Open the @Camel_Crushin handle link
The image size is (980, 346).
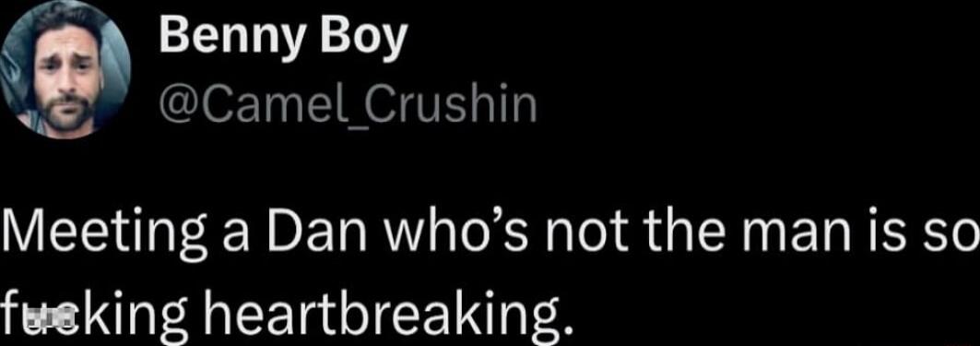click(348, 105)
